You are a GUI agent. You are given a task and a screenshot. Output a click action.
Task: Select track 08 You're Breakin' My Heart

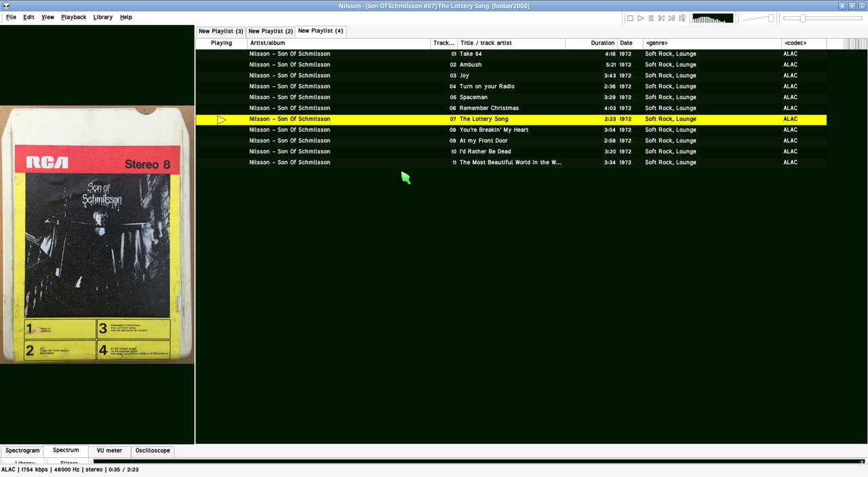click(511, 130)
